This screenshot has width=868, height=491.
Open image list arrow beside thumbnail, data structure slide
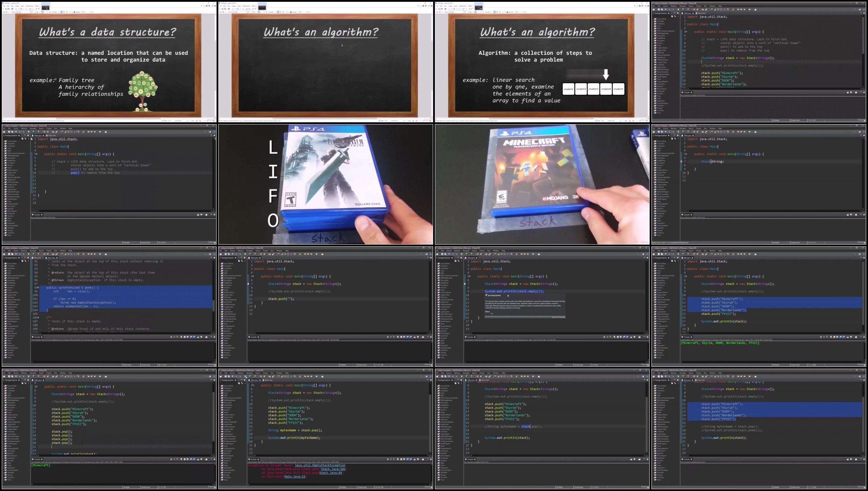click(51, 6)
